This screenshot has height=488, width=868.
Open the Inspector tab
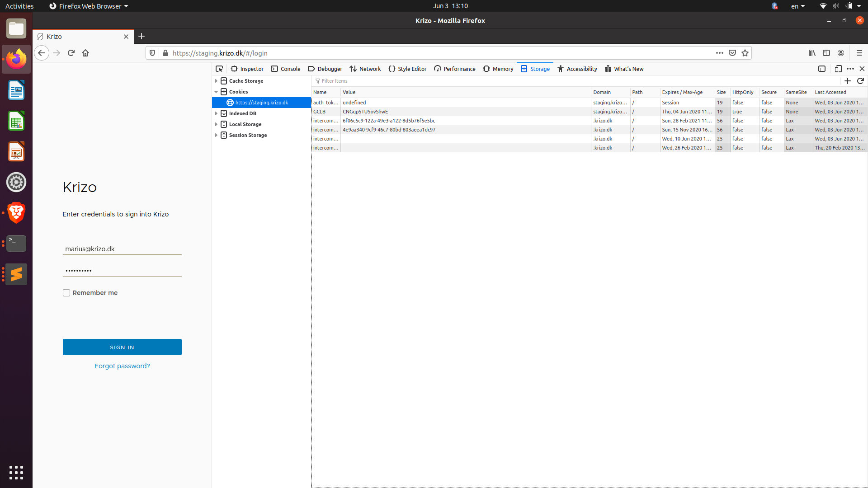[x=247, y=69]
